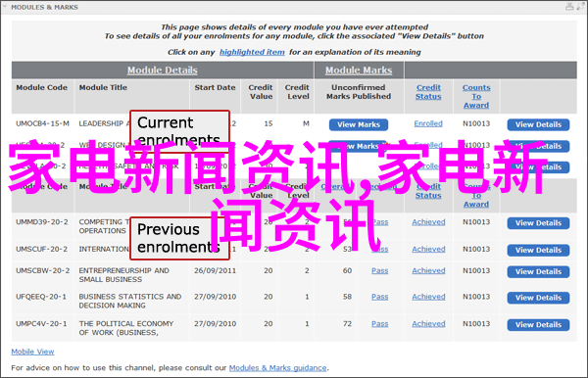Select module code UMOCB4-15-M
588x378 pixels.
(42, 123)
